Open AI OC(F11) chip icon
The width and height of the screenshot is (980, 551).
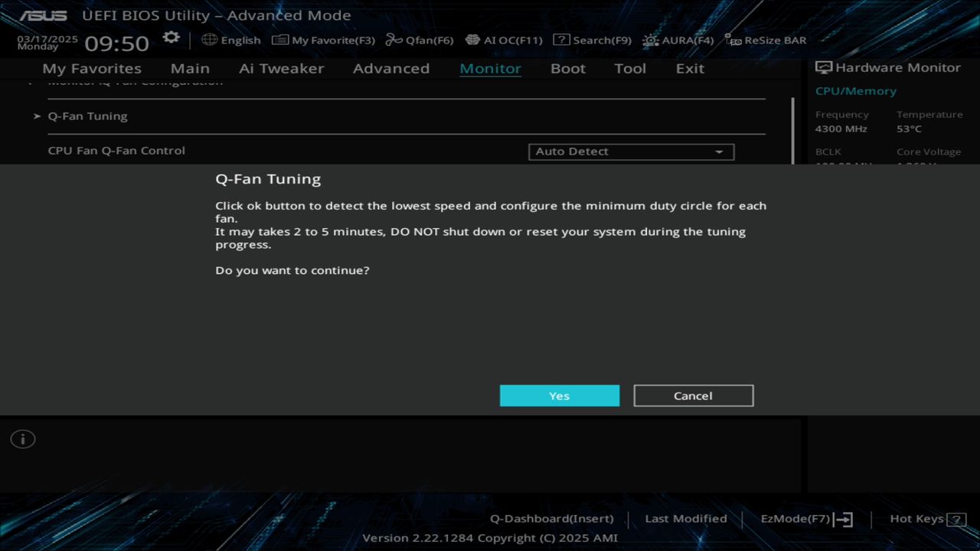472,40
